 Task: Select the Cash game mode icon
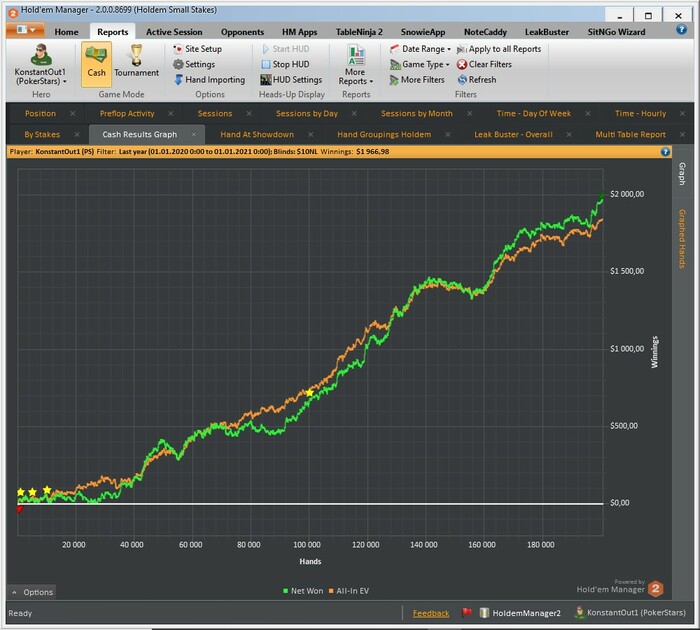(x=96, y=64)
